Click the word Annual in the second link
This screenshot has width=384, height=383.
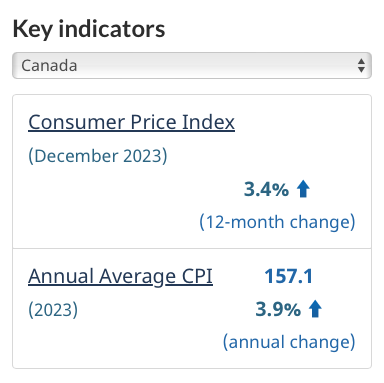coord(61,276)
